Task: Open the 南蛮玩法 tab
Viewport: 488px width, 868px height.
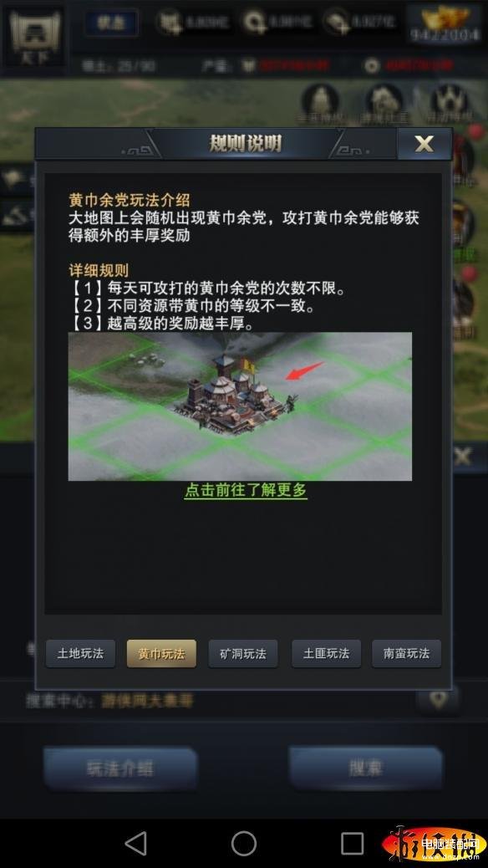Action: 407,653
